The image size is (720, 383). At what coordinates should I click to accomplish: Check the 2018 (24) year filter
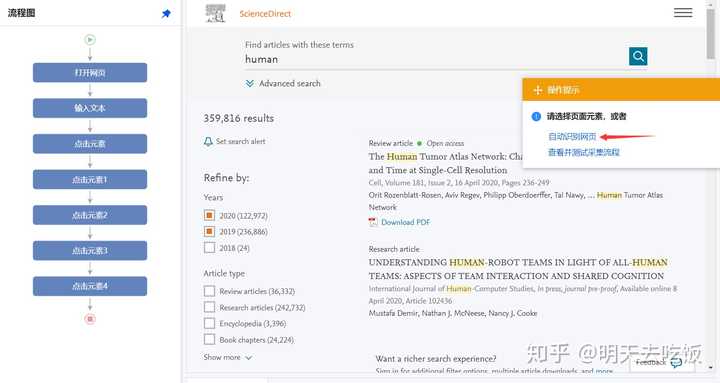point(209,248)
